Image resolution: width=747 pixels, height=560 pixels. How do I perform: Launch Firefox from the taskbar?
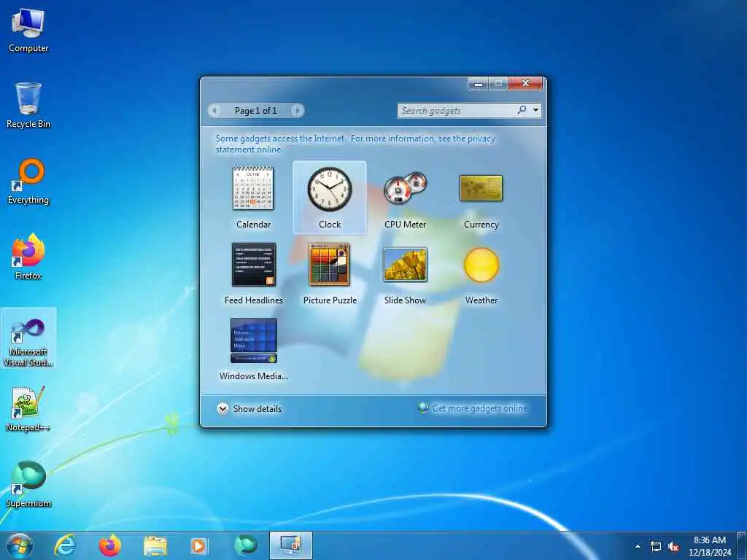[110, 545]
